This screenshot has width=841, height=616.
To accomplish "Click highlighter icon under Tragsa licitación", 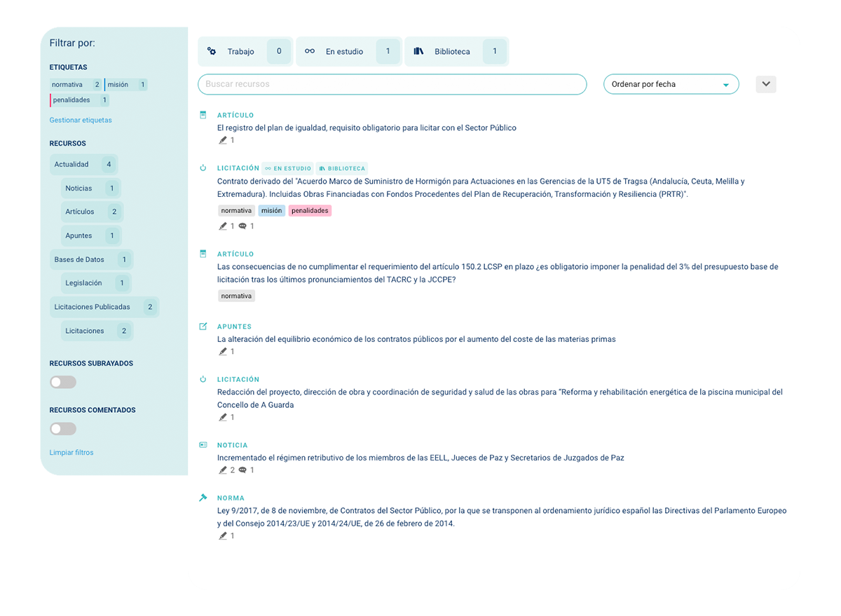I will point(223,226).
